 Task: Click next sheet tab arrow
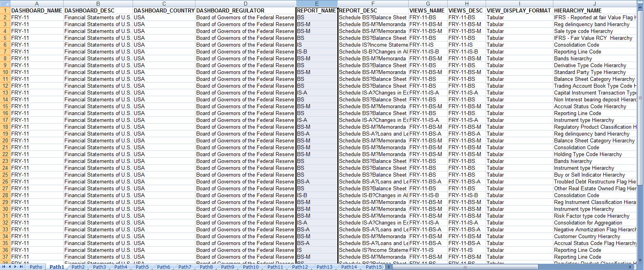(x=15, y=267)
